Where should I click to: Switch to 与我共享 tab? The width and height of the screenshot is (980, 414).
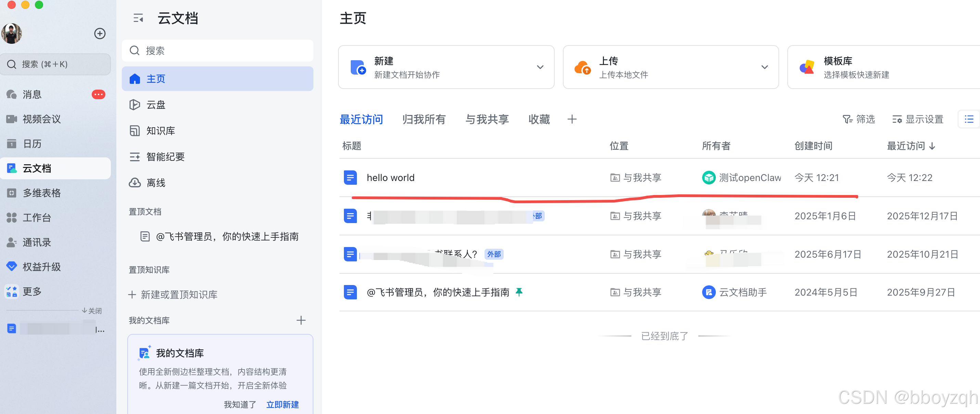[487, 119]
